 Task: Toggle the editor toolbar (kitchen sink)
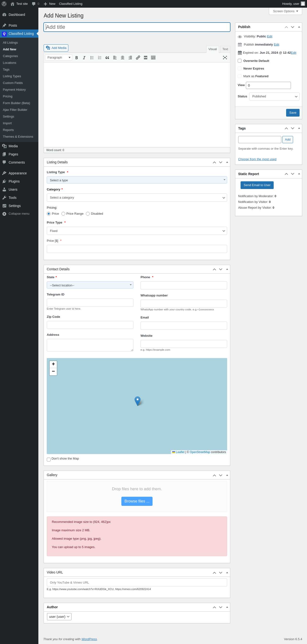pos(153,58)
